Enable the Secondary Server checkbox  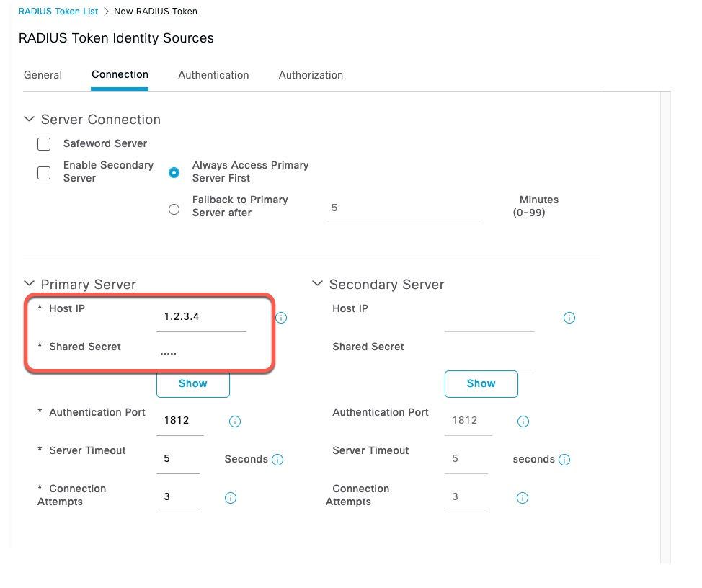(44, 173)
